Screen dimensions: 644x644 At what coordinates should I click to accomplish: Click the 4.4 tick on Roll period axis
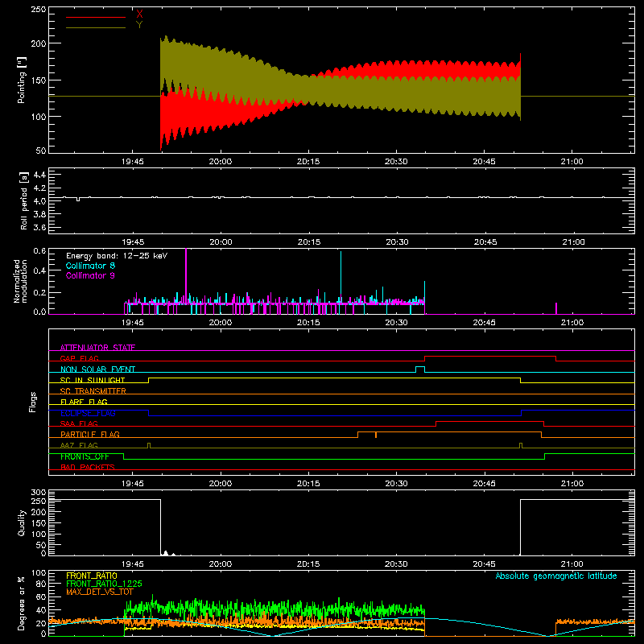tap(39, 175)
